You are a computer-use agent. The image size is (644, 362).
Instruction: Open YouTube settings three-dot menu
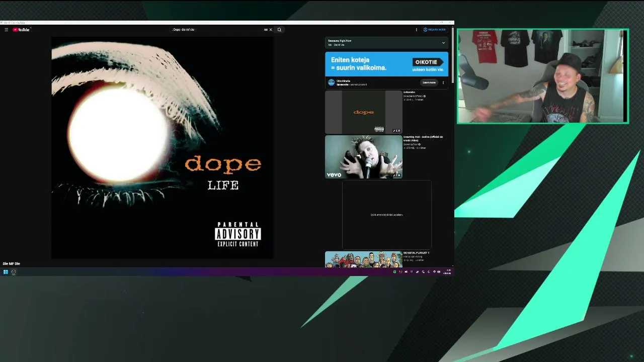(x=416, y=30)
